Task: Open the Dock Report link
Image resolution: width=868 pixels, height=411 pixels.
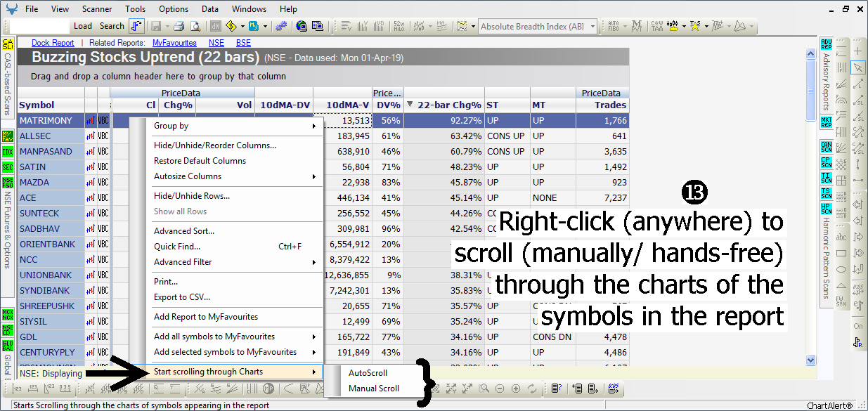Action: pos(53,43)
